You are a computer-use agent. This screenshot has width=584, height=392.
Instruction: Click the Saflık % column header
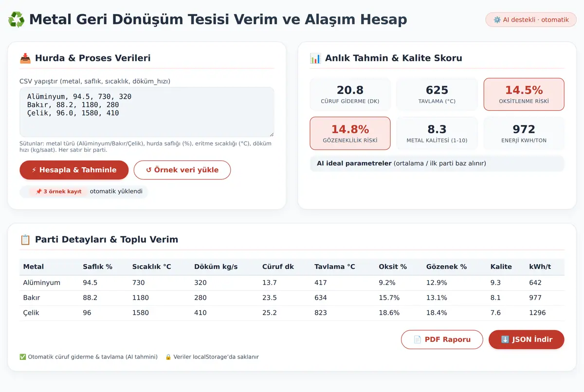pos(97,267)
